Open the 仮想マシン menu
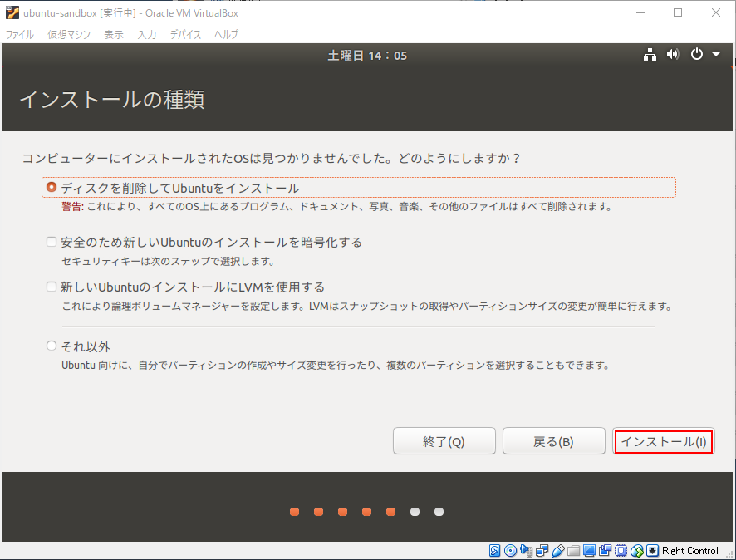The image size is (736, 560). click(x=69, y=34)
